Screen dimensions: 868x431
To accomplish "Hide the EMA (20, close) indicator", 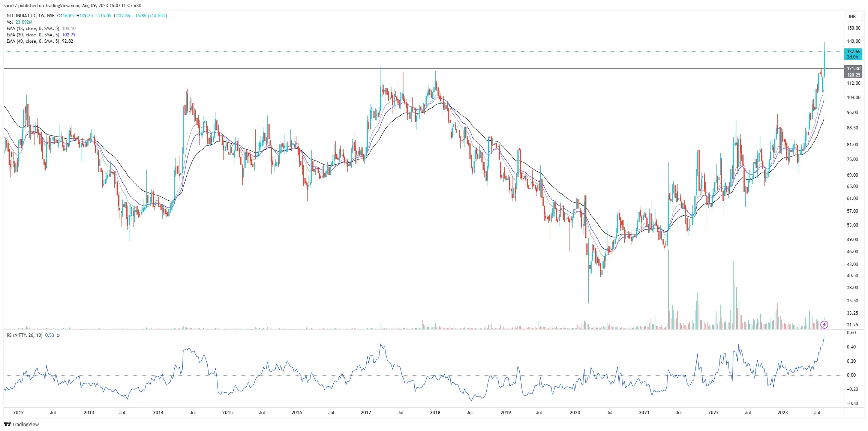I will [33, 35].
